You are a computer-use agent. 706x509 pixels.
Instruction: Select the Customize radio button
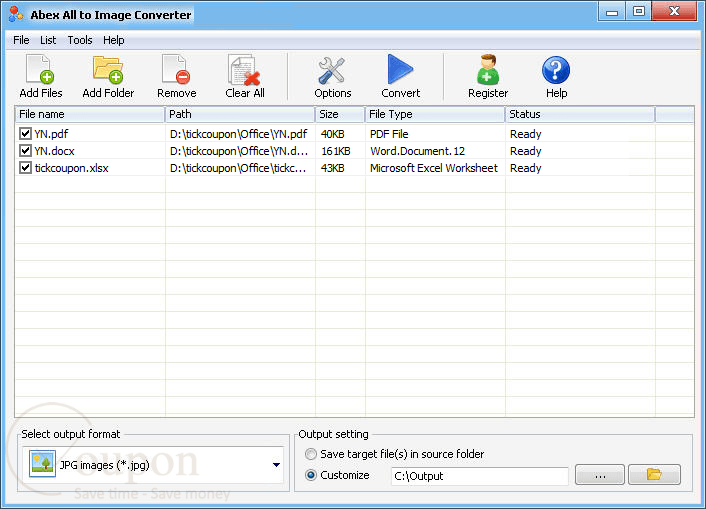pyautogui.click(x=311, y=475)
